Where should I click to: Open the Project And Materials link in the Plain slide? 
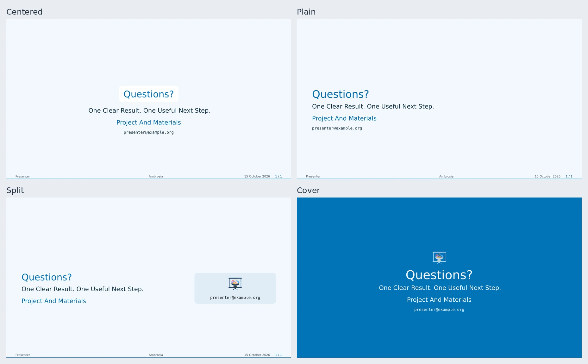click(344, 118)
